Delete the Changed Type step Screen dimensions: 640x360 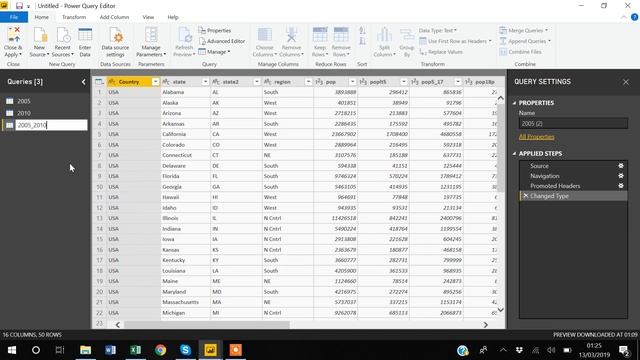[526, 196]
